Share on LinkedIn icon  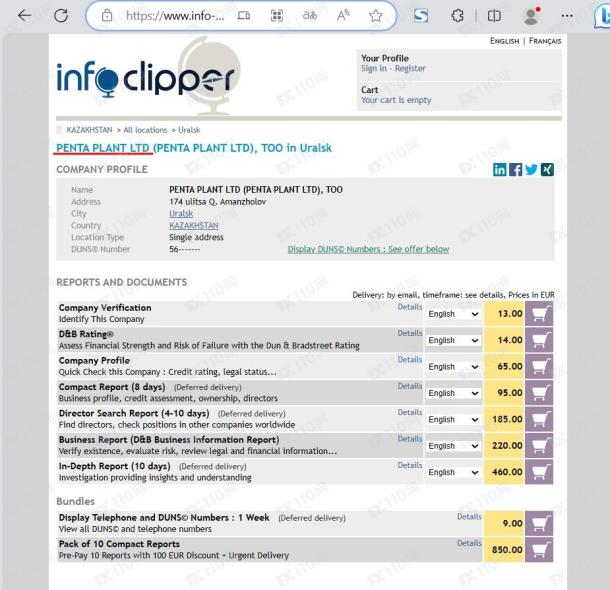click(500, 170)
